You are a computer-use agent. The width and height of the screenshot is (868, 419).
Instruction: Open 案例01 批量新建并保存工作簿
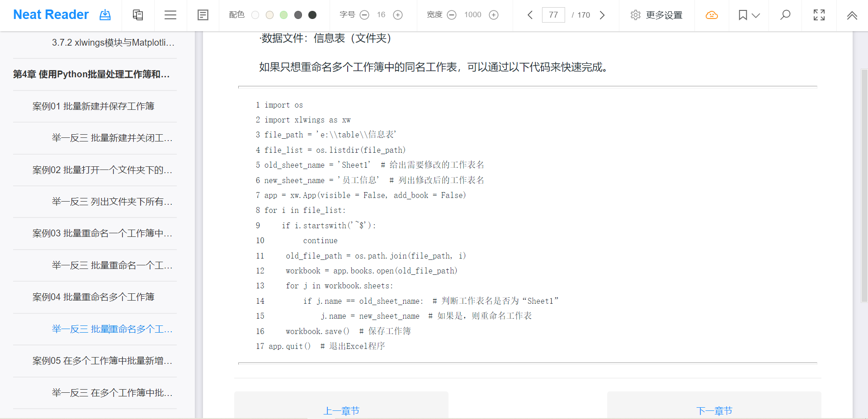click(94, 106)
